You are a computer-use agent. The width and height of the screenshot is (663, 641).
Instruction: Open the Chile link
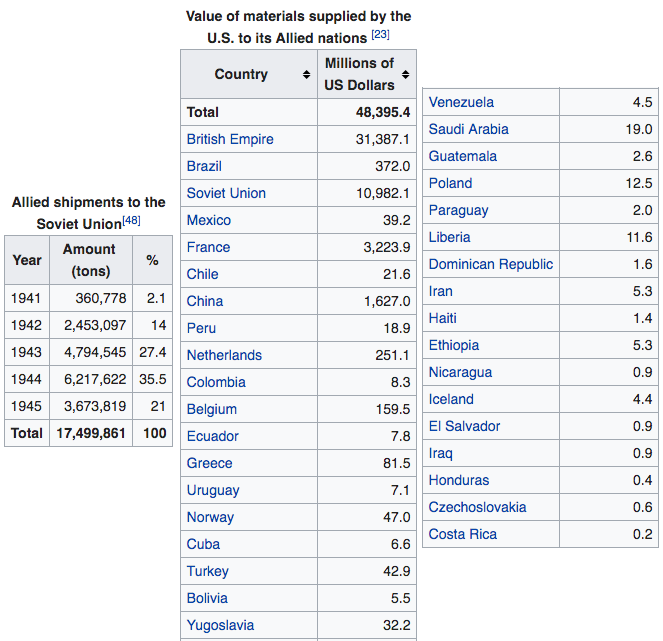click(203, 274)
